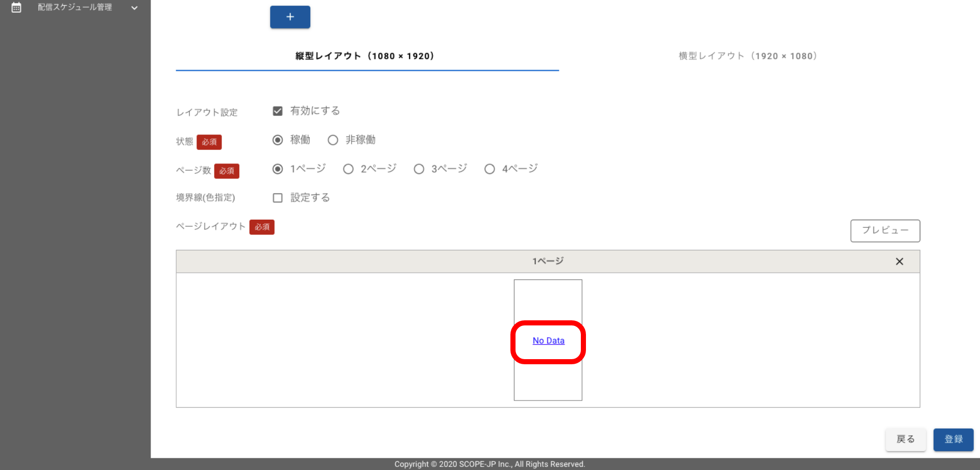Open the No Data link
This screenshot has height=470, width=980.
548,341
